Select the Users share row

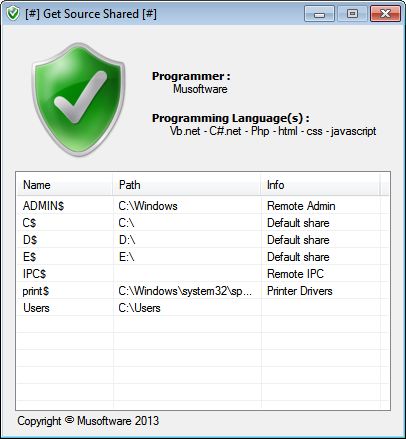pos(202,308)
